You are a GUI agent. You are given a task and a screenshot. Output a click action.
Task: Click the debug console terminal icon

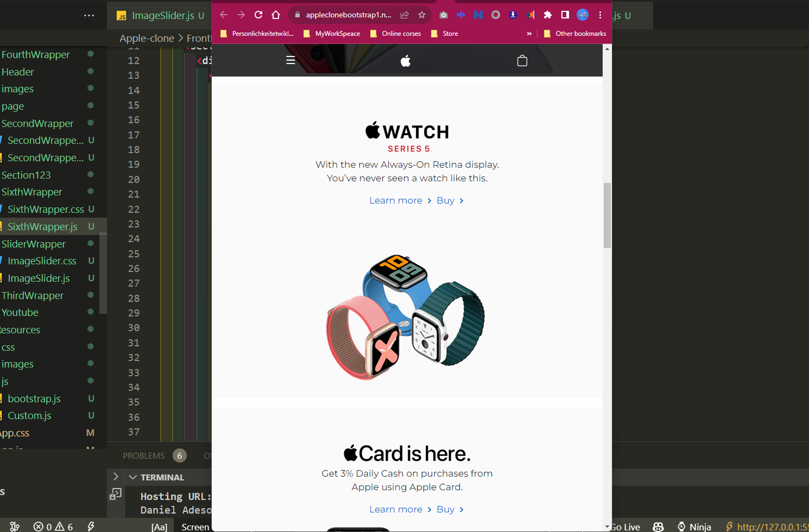115,493
